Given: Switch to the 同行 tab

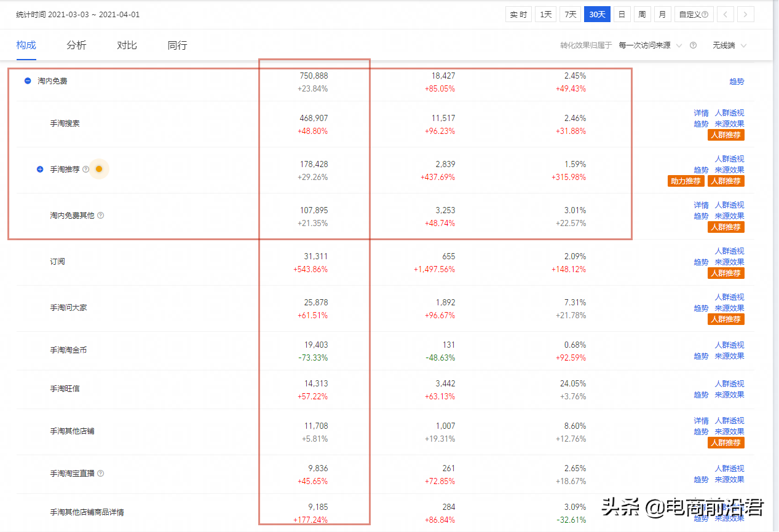Looking at the screenshot, I should pyautogui.click(x=176, y=45).
